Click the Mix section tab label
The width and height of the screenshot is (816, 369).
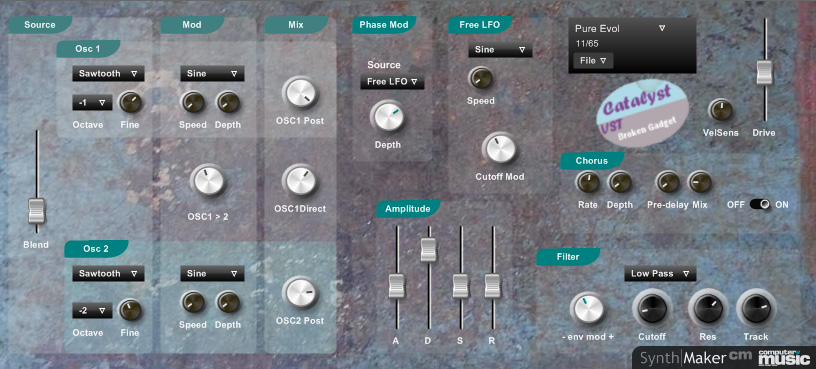click(x=296, y=25)
